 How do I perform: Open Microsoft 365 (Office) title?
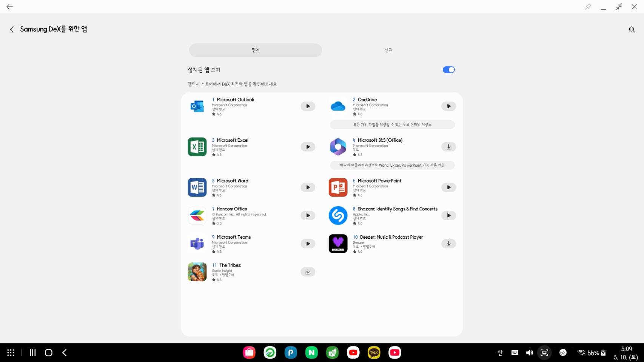pyautogui.click(x=380, y=140)
